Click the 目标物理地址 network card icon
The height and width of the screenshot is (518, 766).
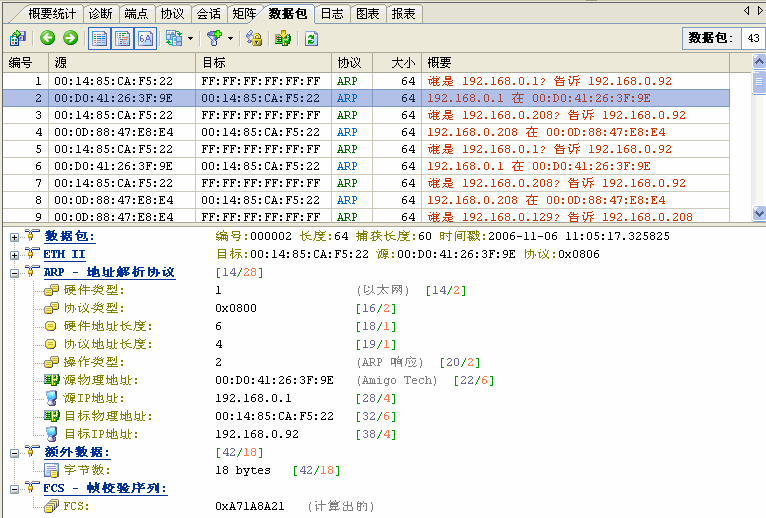tap(51, 416)
